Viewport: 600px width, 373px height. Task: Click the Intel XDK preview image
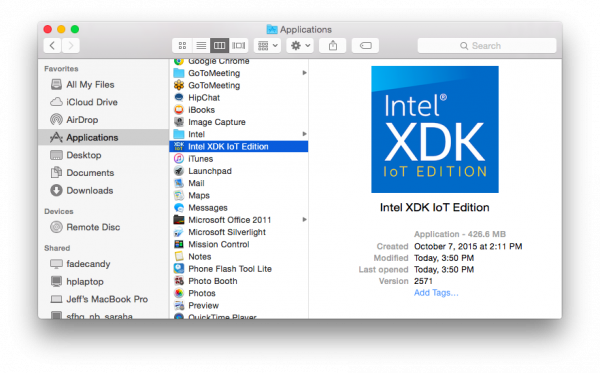(435, 129)
